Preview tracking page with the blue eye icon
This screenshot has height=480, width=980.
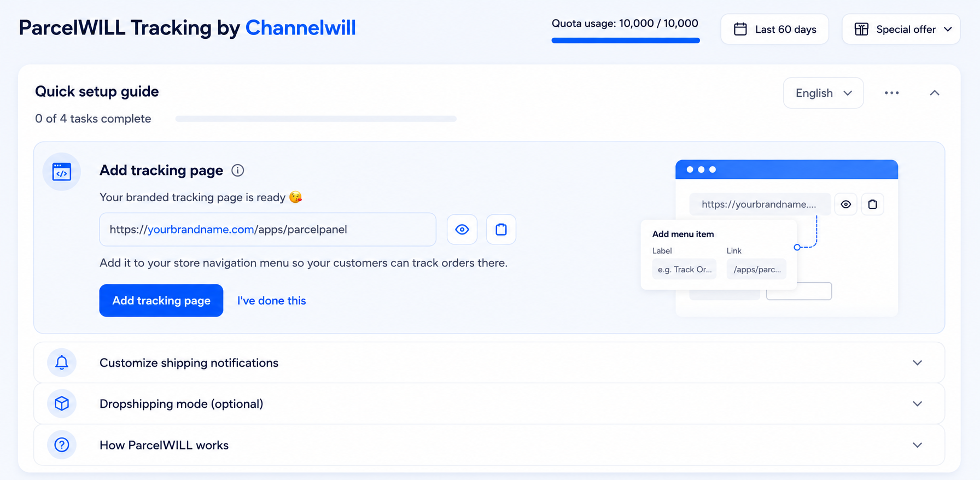[x=462, y=230]
